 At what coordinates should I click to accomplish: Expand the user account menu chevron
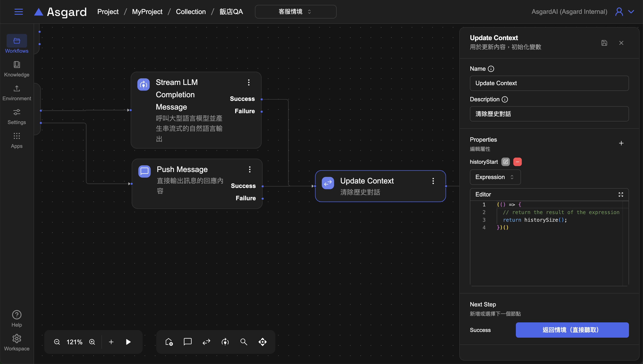[x=631, y=12]
